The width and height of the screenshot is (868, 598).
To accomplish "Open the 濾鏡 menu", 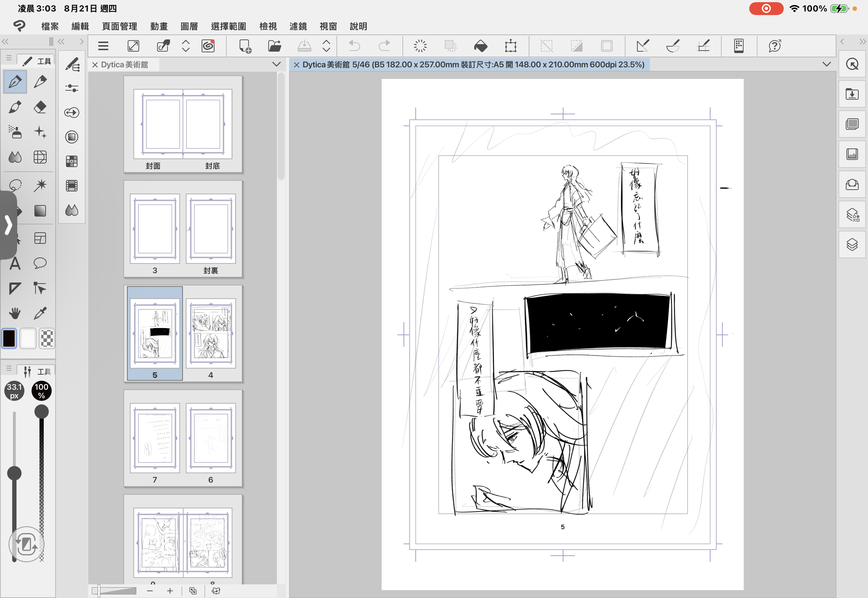I will [x=298, y=26].
